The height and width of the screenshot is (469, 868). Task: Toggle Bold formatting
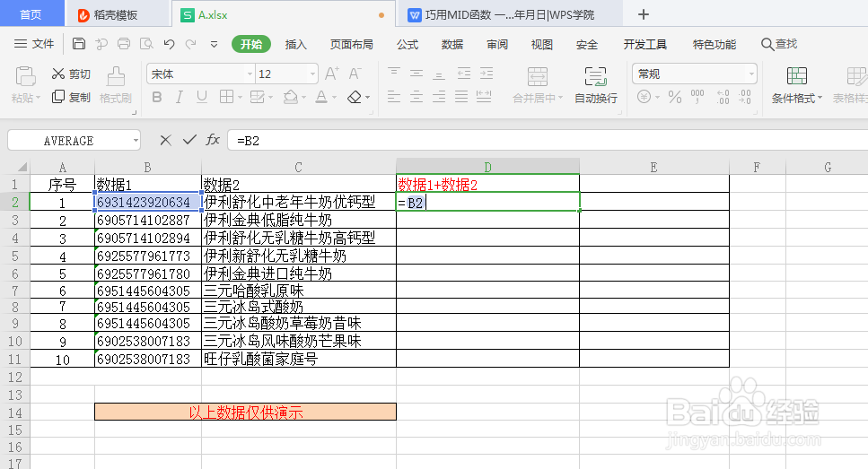coord(157,98)
